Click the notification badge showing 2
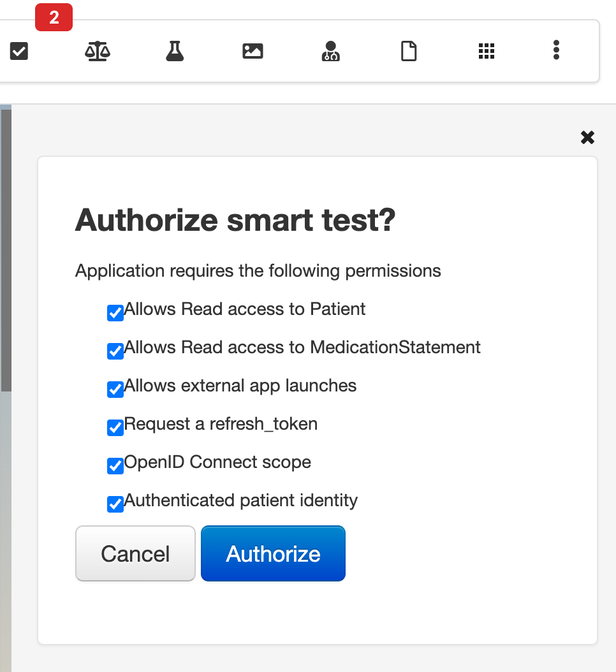Viewport: 616px width, 672px height. pos(54,17)
